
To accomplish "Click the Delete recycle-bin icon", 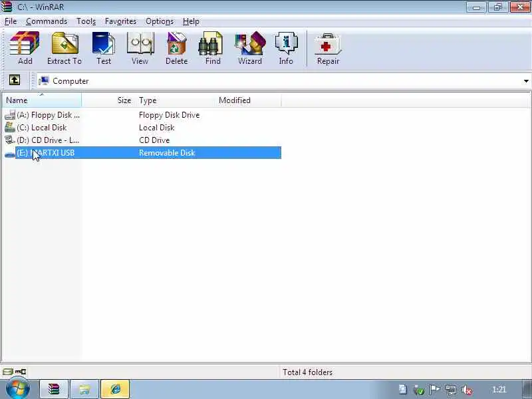I will click(x=176, y=43).
